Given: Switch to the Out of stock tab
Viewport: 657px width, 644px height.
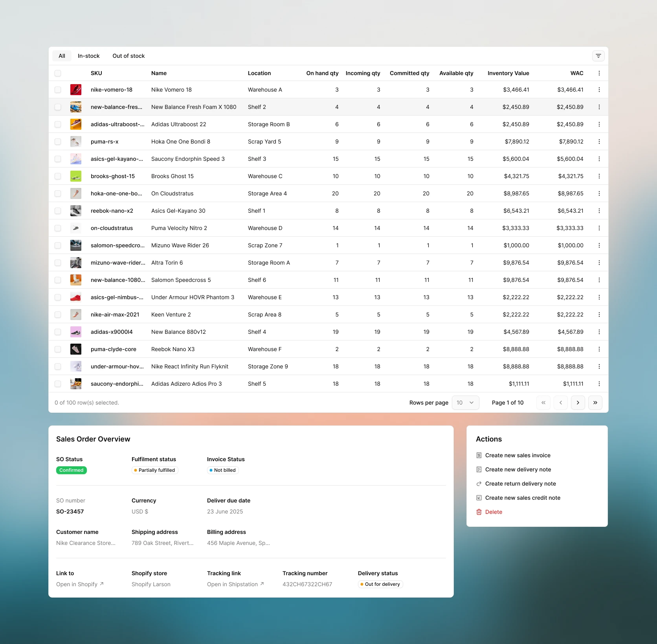Looking at the screenshot, I should tap(128, 56).
